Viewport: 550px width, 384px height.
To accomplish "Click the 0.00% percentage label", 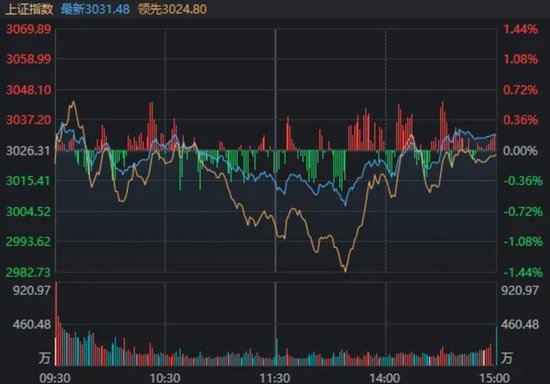I will (x=520, y=151).
